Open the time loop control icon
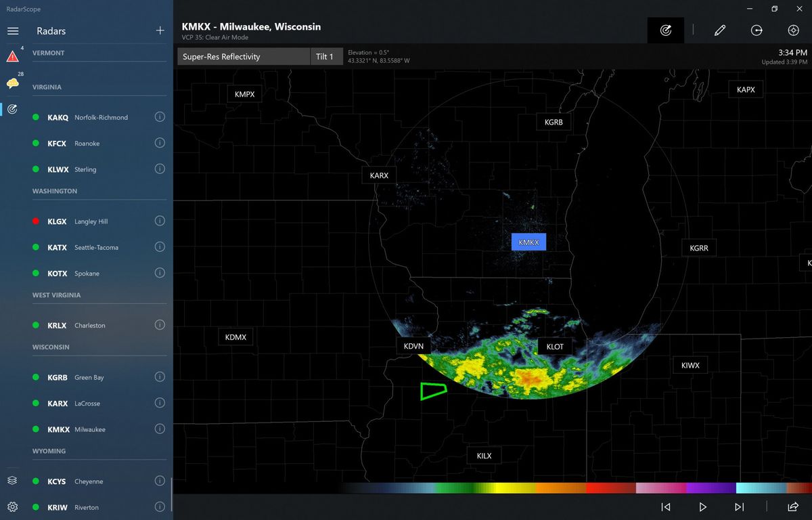This screenshot has height=520, width=812. [757, 30]
